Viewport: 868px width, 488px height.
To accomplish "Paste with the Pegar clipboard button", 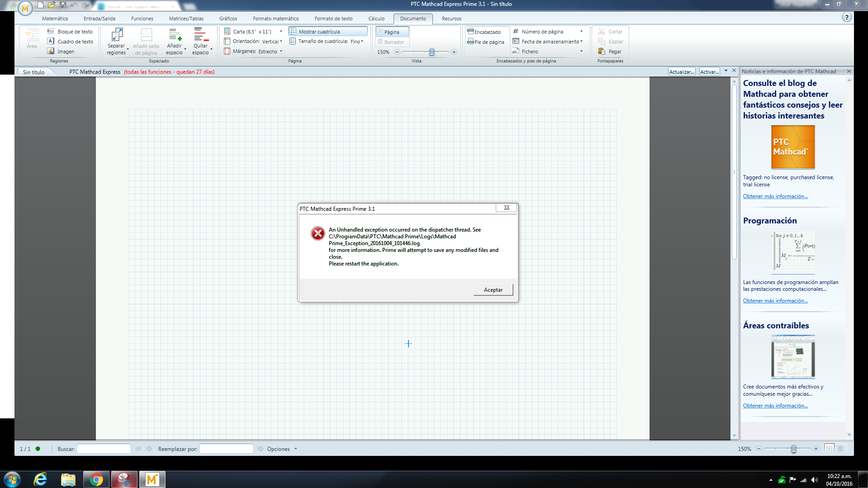I will point(610,52).
